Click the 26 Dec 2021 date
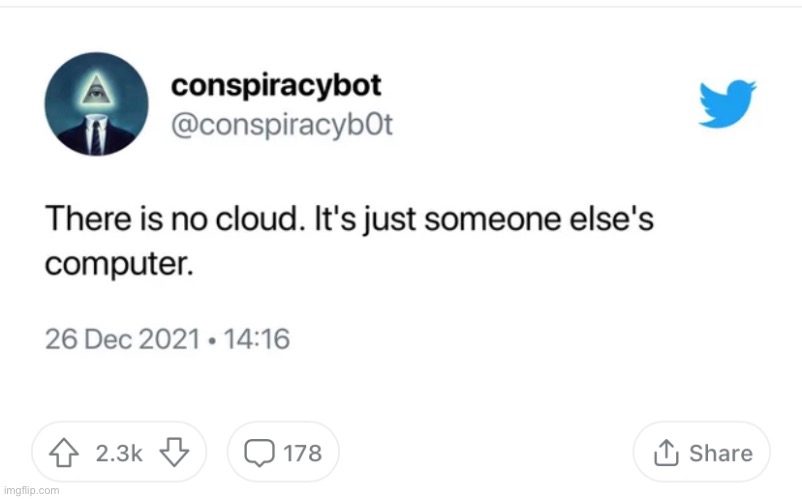Screen dimensions: 802x499 click(123, 339)
